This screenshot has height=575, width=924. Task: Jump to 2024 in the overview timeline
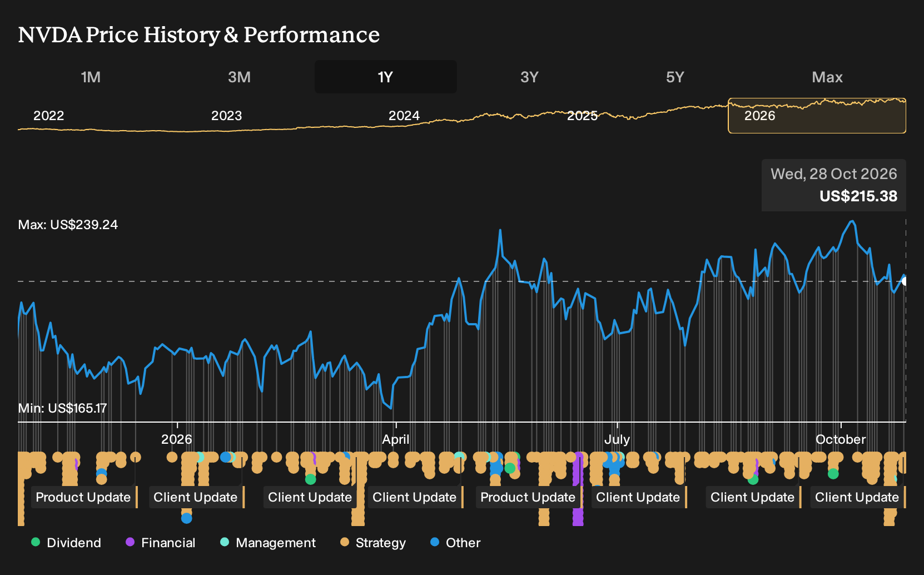coord(404,116)
